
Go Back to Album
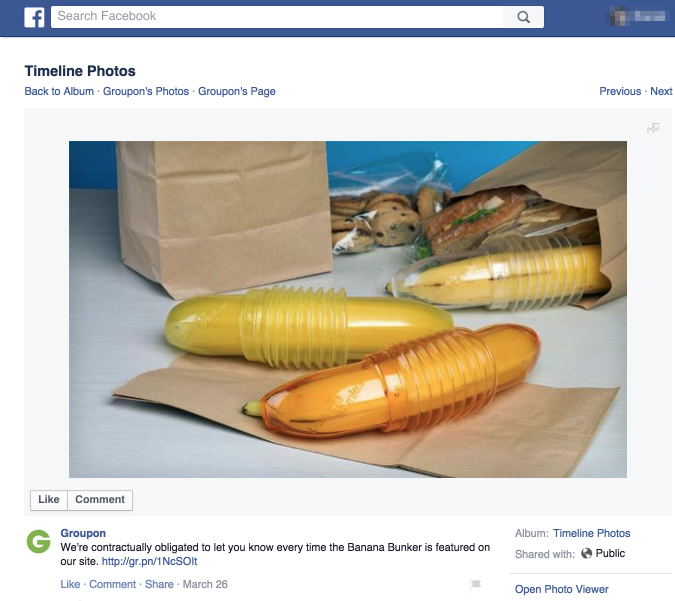(x=59, y=91)
